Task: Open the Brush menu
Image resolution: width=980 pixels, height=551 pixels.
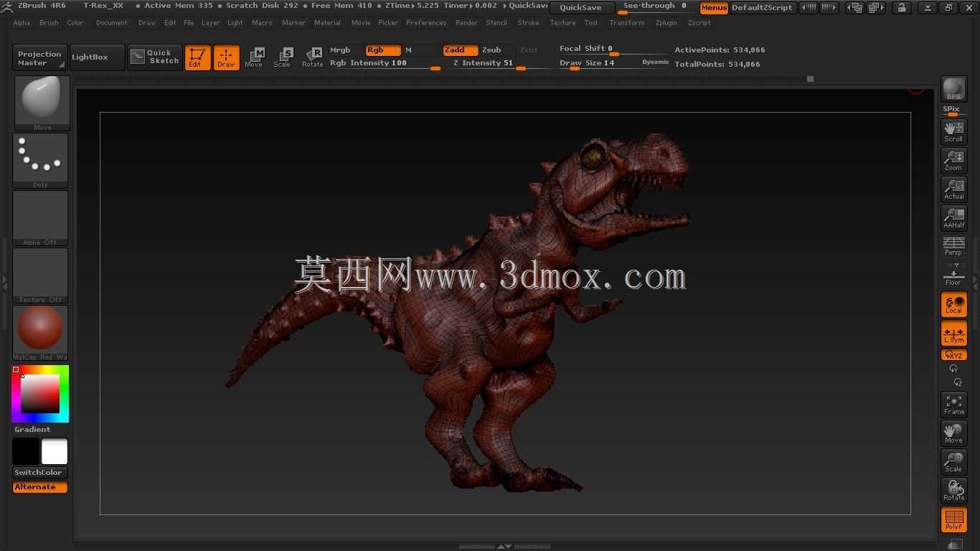Action: tap(49, 23)
